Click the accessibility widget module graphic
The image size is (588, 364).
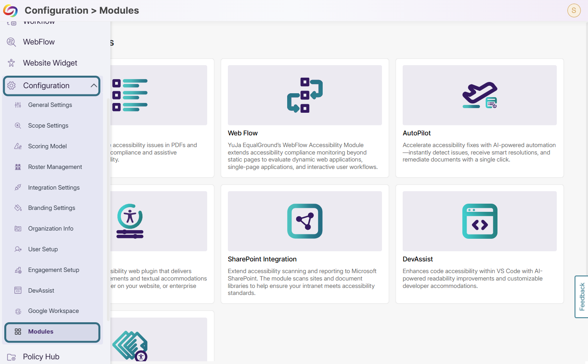pyautogui.click(x=130, y=221)
